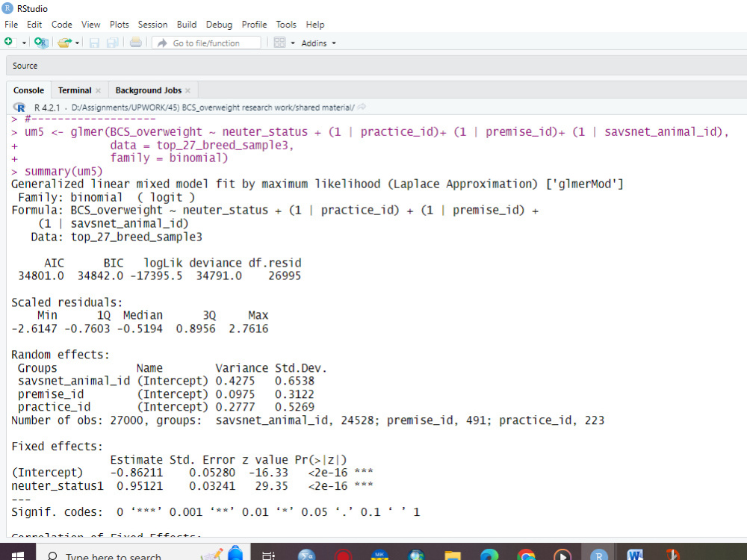This screenshot has height=560, width=747.
Task: Click the R version icon in the console header
Action: point(17,107)
